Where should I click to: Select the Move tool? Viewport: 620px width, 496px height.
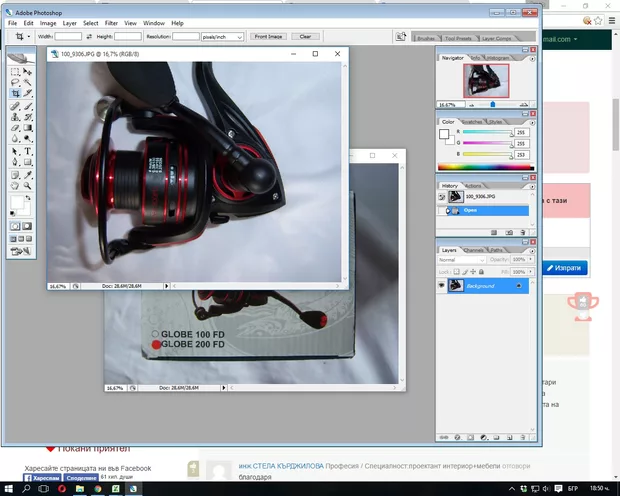(x=28, y=72)
